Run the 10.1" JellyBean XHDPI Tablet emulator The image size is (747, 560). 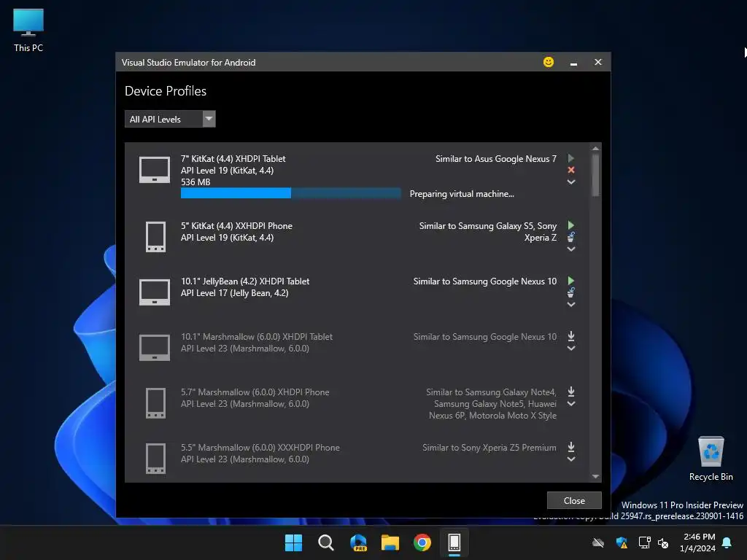pos(571,281)
